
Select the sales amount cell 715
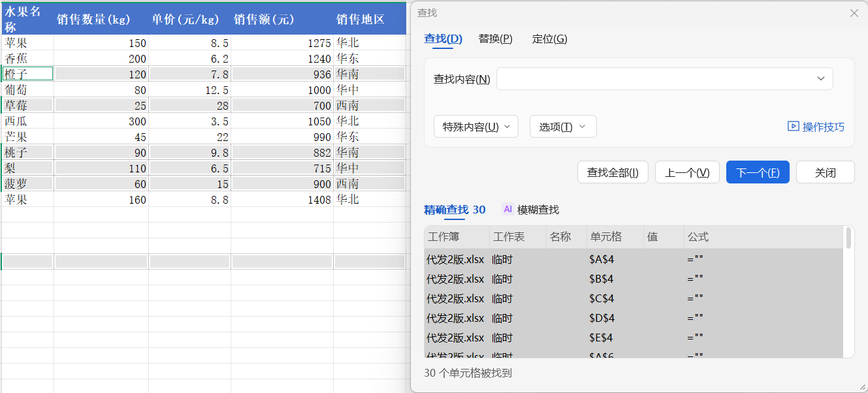(x=282, y=168)
